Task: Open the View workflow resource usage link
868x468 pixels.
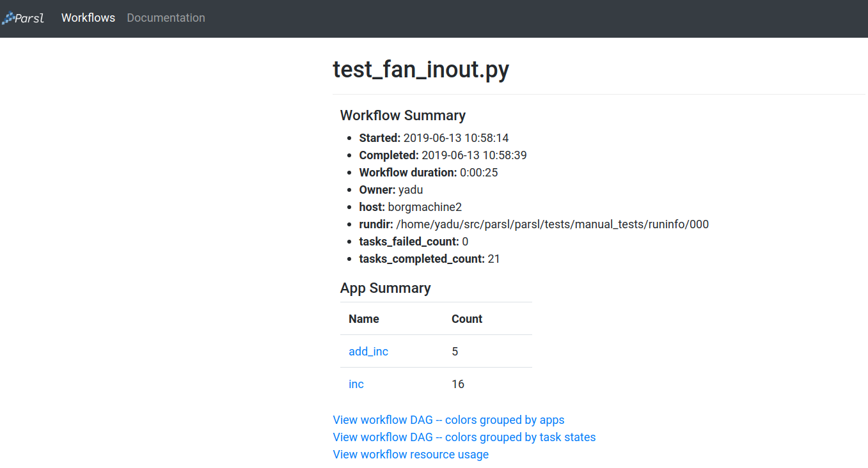Action: [411, 455]
